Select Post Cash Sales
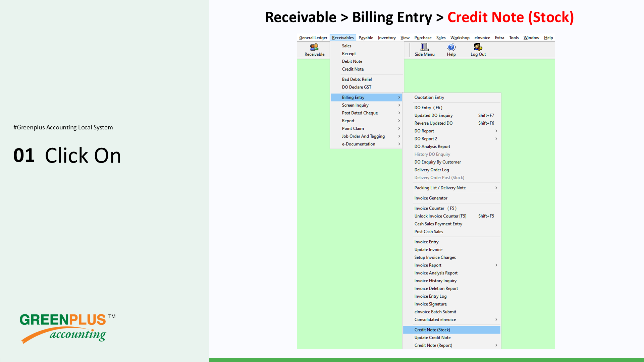This screenshot has height=362, width=644. [x=452, y=232]
